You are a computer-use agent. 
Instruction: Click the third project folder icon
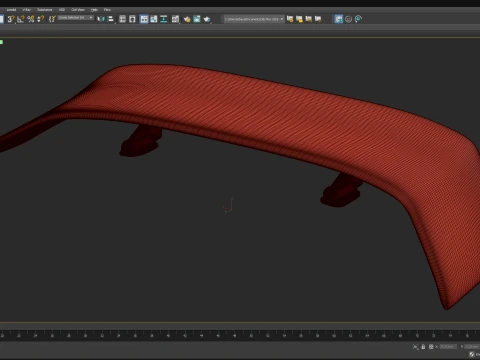pos(309,19)
